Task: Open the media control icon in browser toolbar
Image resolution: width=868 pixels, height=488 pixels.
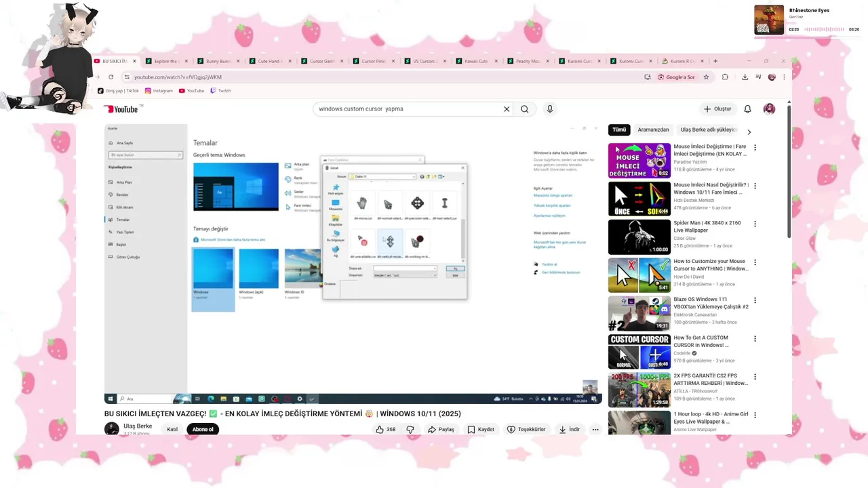Action: pos(758,77)
